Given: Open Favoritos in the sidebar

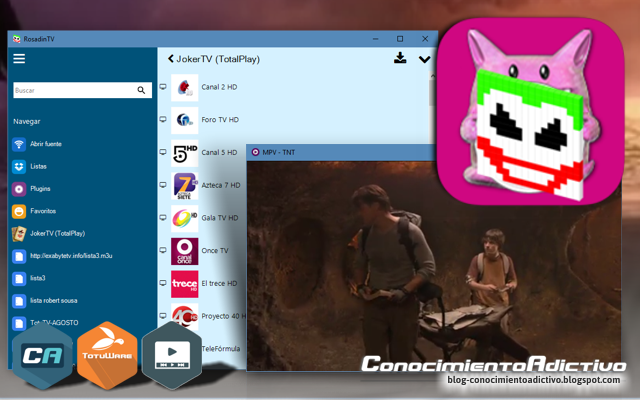Looking at the screenshot, I should click(43, 211).
